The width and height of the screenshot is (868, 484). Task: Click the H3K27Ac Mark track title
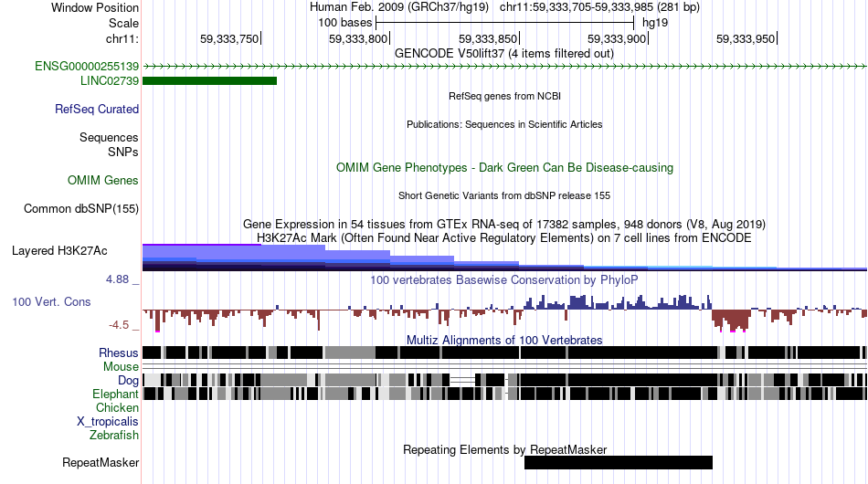(504, 238)
